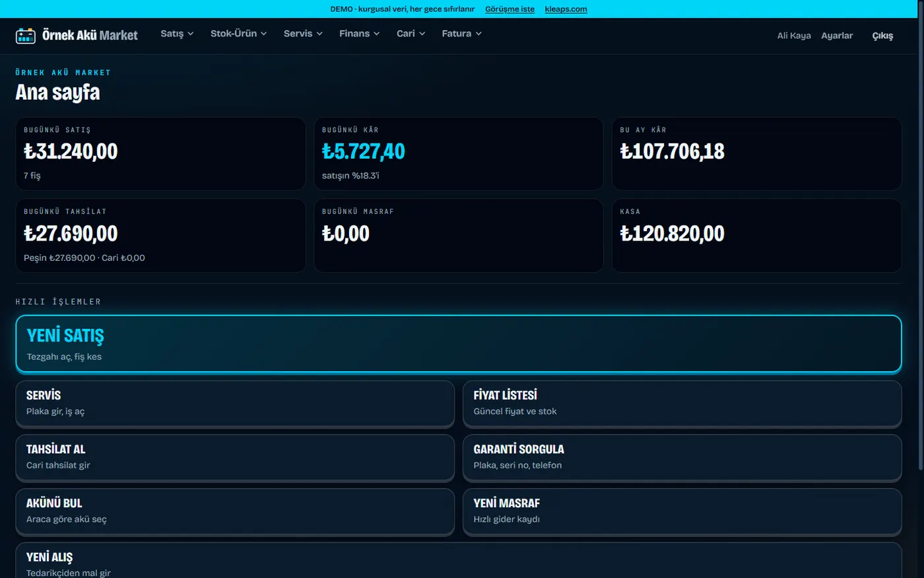Go to Ayarlar settings
924x578 pixels.
837,36
